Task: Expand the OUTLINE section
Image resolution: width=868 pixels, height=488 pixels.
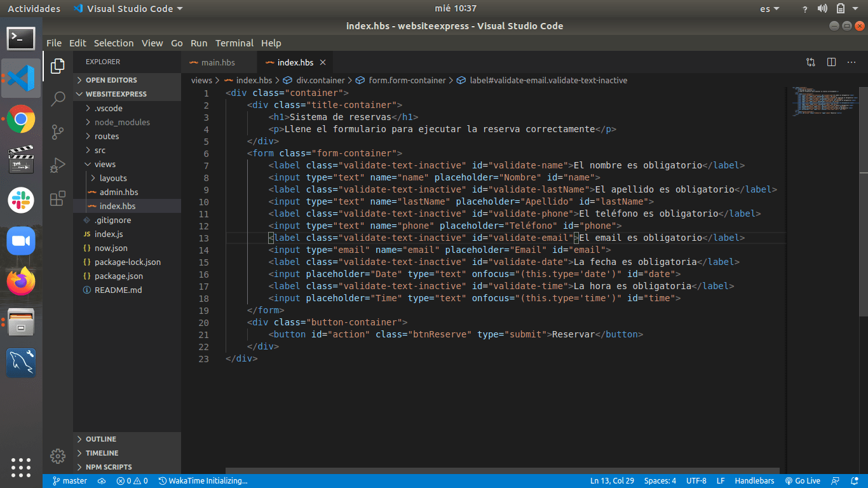Action: [100, 439]
